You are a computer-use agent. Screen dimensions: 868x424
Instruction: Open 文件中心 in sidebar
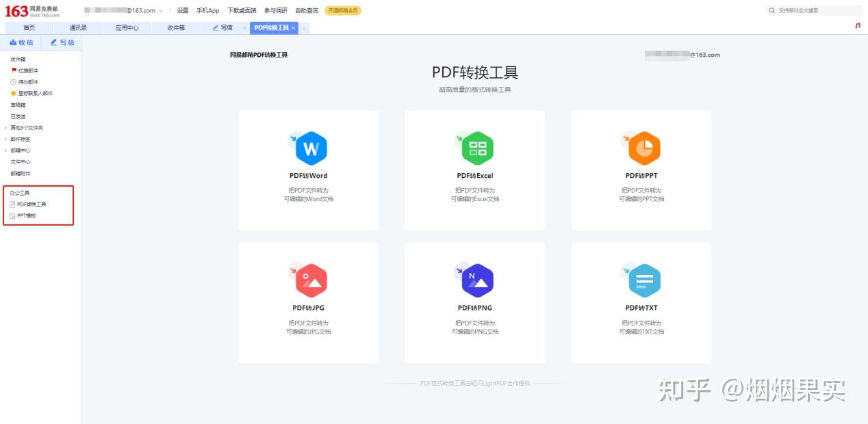[x=21, y=162]
